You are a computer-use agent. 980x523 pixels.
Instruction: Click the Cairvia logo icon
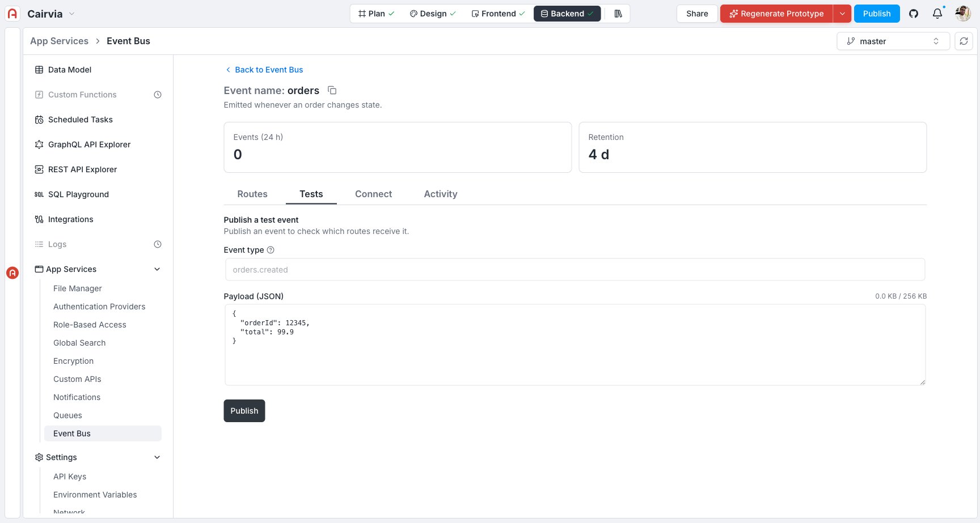[12, 14]
